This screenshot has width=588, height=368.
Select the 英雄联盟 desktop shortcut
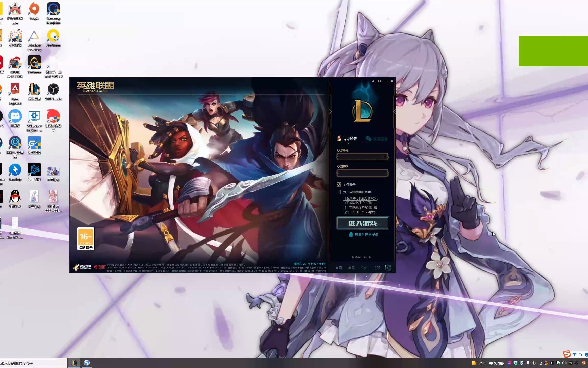34,92
